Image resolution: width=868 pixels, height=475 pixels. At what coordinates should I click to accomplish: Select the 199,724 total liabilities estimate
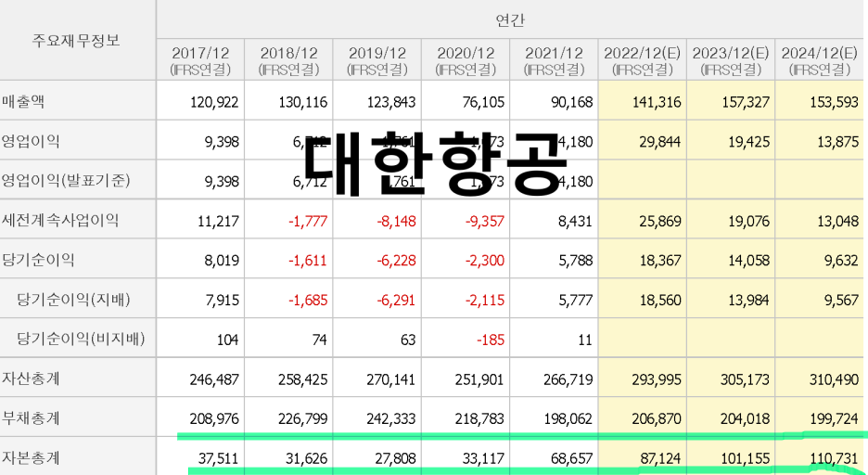point(835,419)
